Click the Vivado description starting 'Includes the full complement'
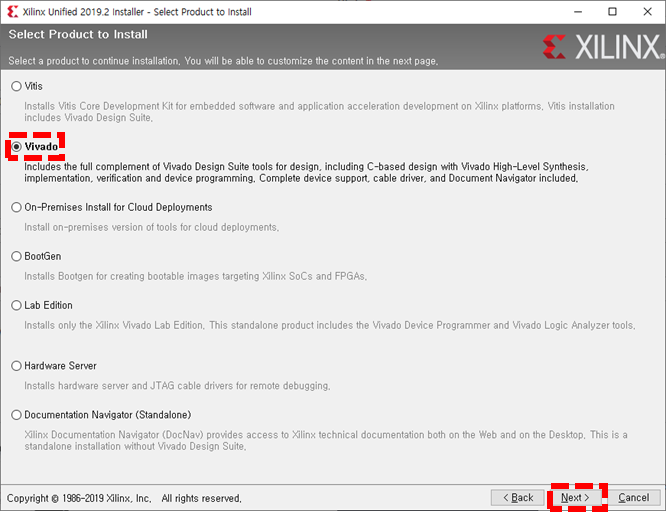Viewport: 666px width, 512px height. pos(306,173)
